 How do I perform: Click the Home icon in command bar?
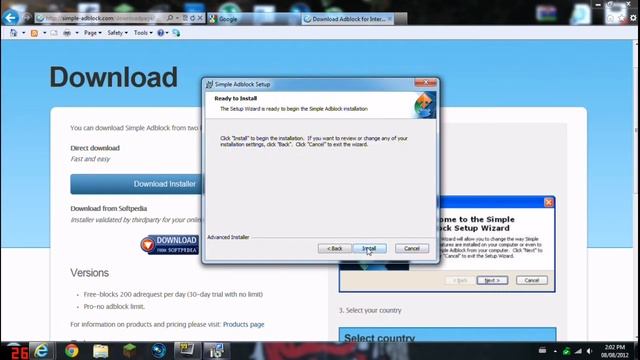pyautogui.click(x=13, y=33)
